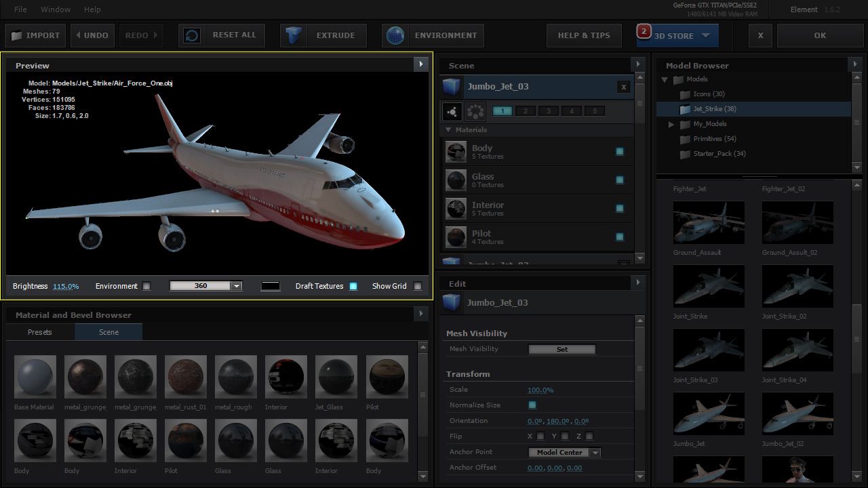868x488 pixels.
Task: Click the Mesh Visibility Set button
Action: pos(561,349)
